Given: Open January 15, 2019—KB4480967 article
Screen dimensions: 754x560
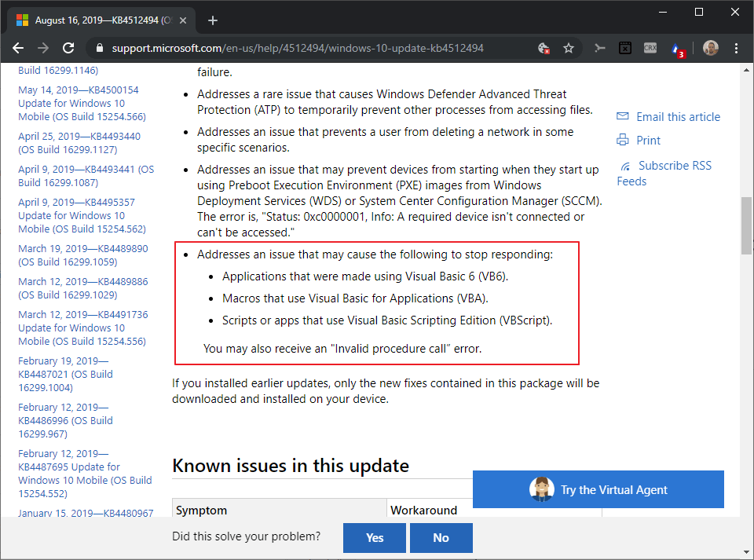Looking at the screenshot, I should point(86,512).
